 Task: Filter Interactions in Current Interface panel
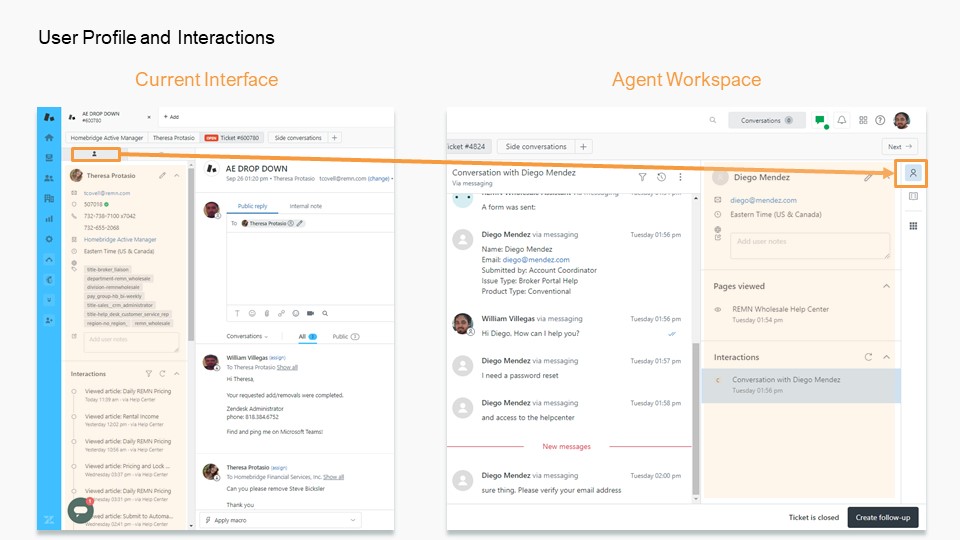(148, 373)
